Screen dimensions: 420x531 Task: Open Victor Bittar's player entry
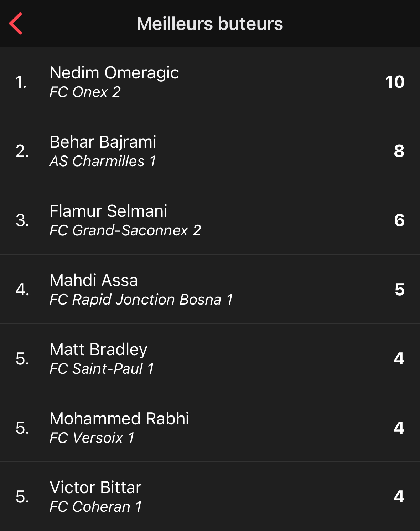210,496
